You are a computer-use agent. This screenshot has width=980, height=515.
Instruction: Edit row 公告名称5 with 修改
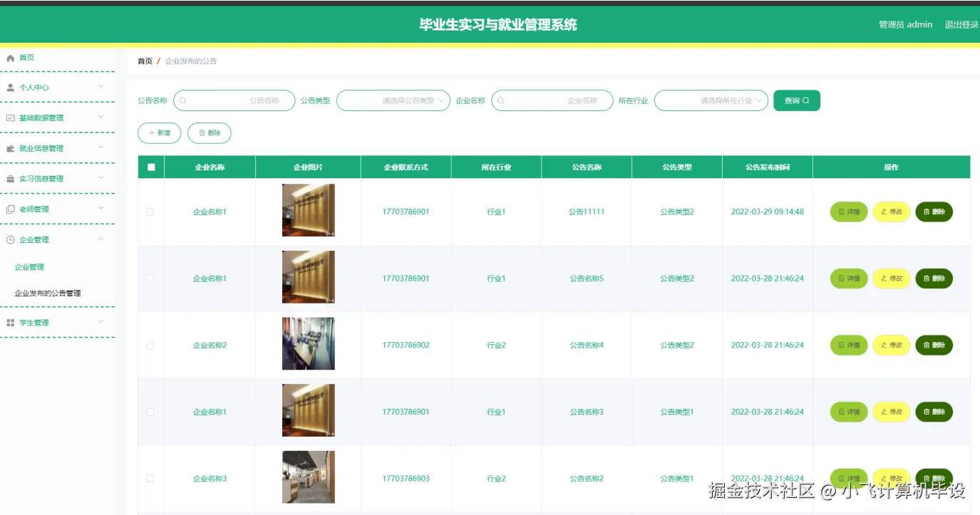tap(892, 279)
